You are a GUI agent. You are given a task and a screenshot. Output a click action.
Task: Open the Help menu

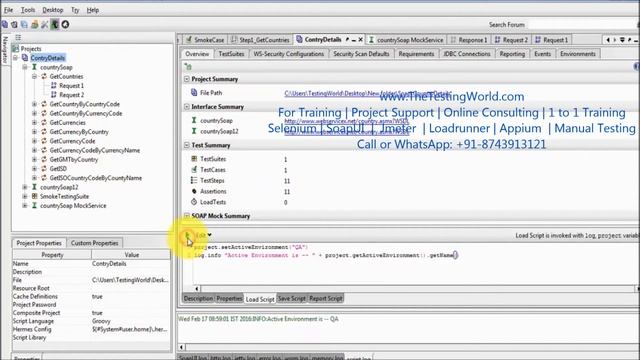tap(93, 10)
